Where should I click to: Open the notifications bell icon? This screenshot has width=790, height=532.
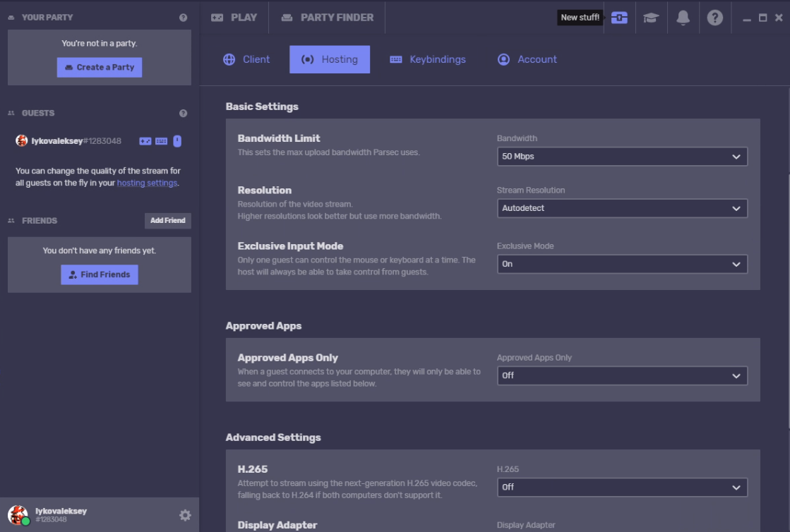(683, 18)
